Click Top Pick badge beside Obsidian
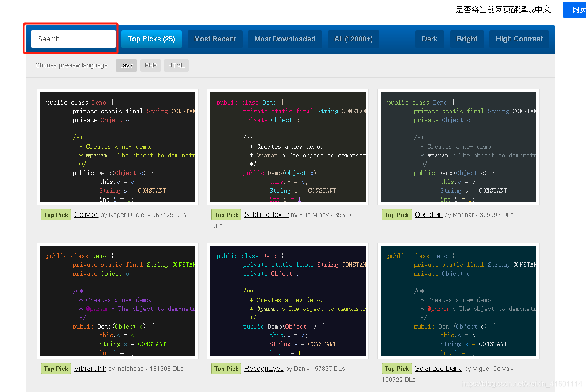Viewport: 586px width, 392px height. (397, 215)
